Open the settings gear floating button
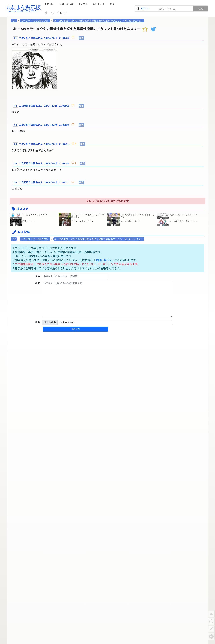This screenshot has width=215, height=644. pyautogui.click(x=211, y=636)
